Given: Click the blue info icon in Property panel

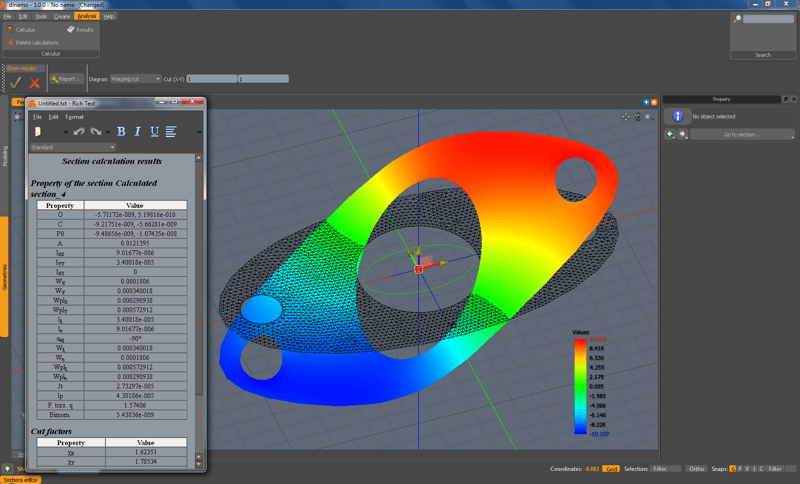Looking at the screenshot, I should 677,117.
